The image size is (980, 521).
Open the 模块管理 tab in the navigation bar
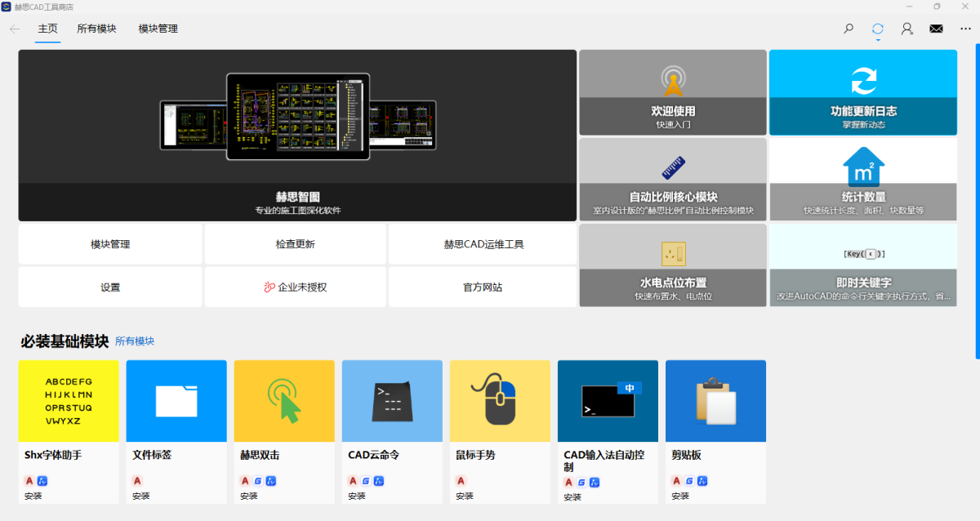click(x=158, y=28)
